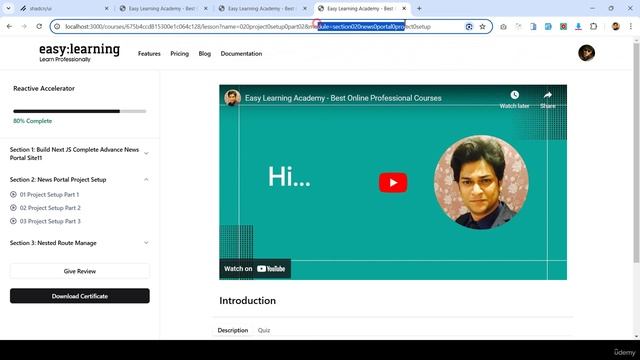The image size is (640, 360).
Task: Close the currently active Easy Learning Academy tab
Action: (x=404, y=8)
